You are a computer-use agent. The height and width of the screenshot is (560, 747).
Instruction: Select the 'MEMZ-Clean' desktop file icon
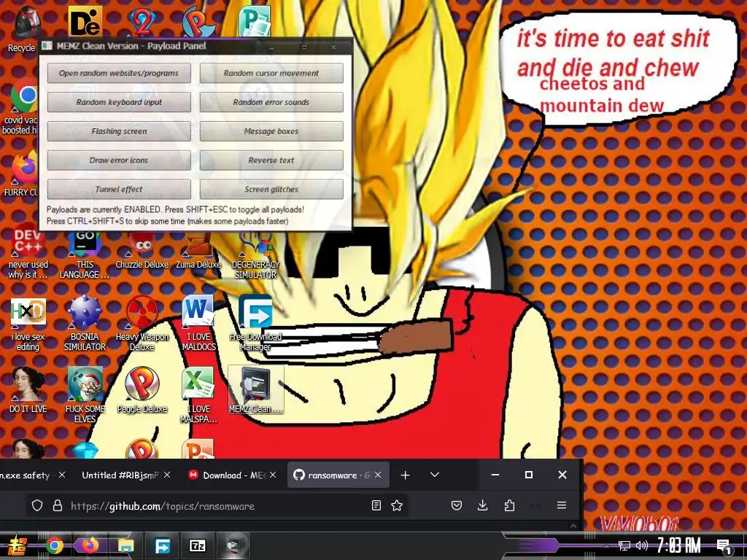[x=256, y=391]
